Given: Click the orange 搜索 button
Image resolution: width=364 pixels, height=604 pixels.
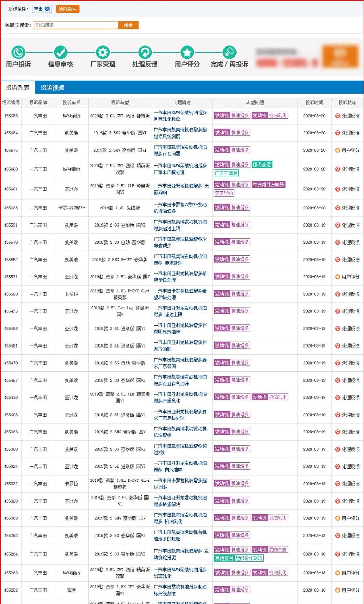Looking at the screenshot, I should pos(128,25).
